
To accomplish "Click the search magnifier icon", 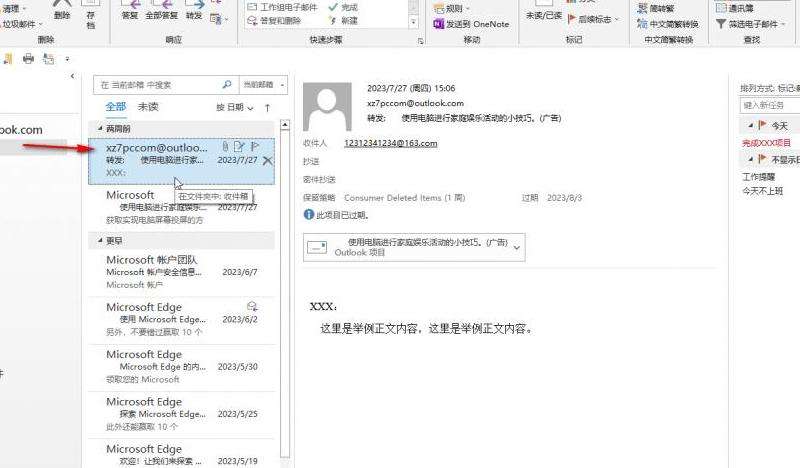I will (x=227, y=84).
